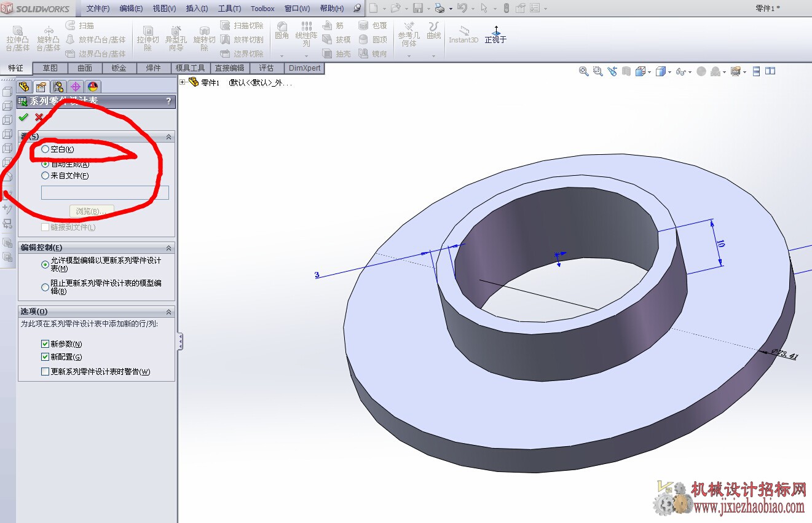Select the Shell (抽壳) tool

click(336, 53)
